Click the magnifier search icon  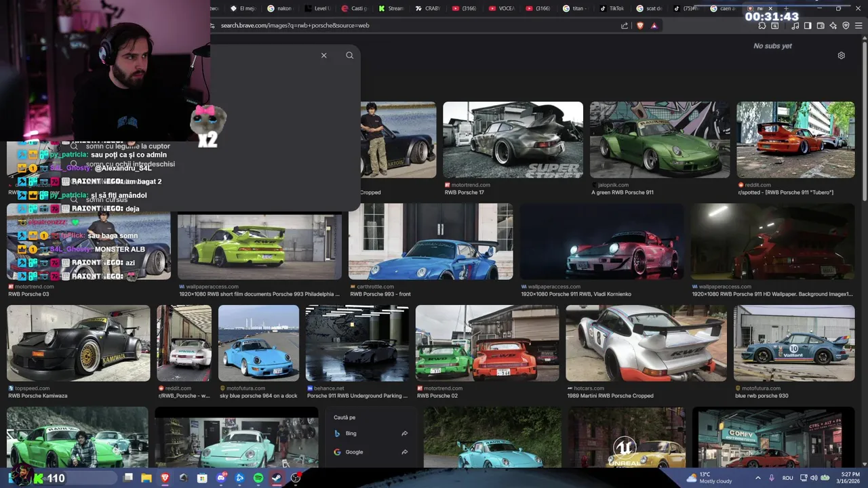coord(349,56)
